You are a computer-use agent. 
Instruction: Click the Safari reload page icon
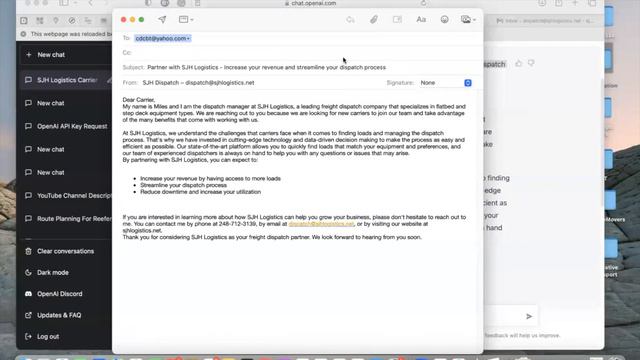[423, 3]
